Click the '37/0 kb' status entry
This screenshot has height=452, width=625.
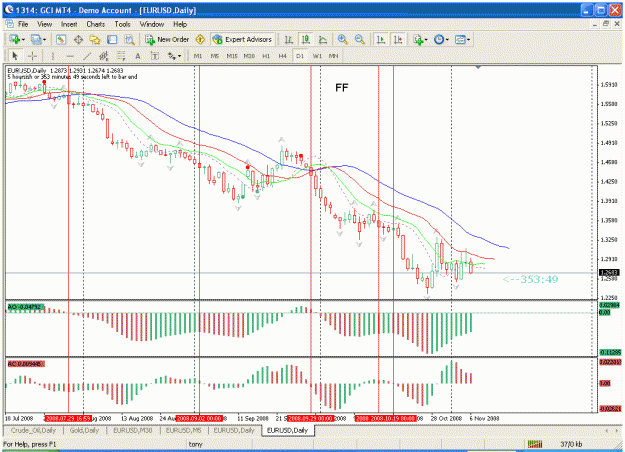pyautogui.click(x=571, y=444)
